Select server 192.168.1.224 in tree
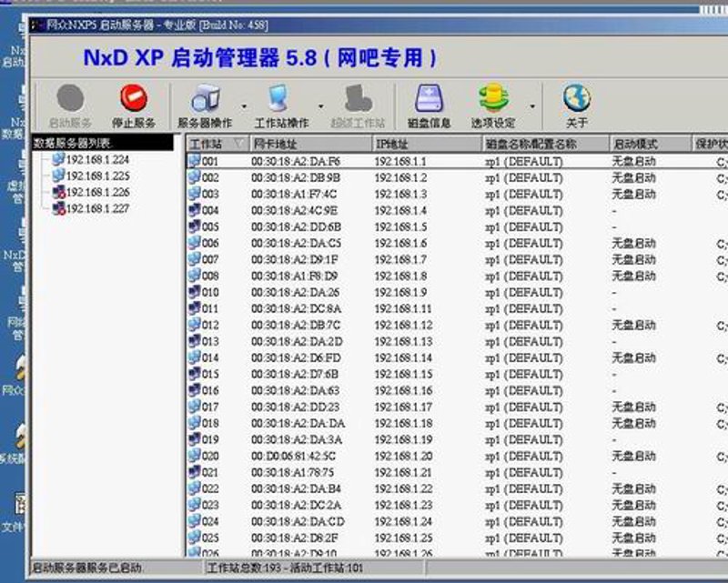This screenshot has width=728, height=583. pyautogui.click(x=97, y=160)
